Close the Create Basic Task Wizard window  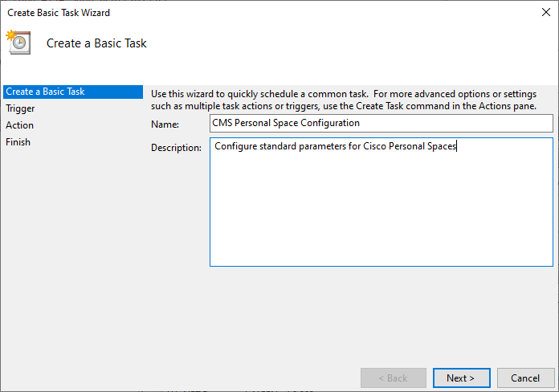coord(545,13)
